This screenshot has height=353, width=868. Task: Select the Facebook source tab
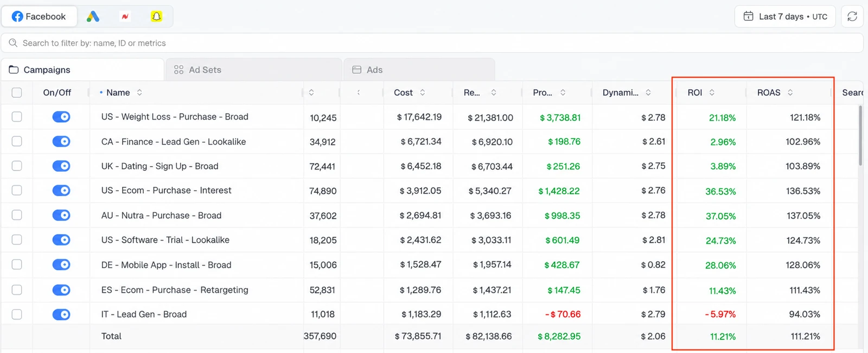[39, 17]
